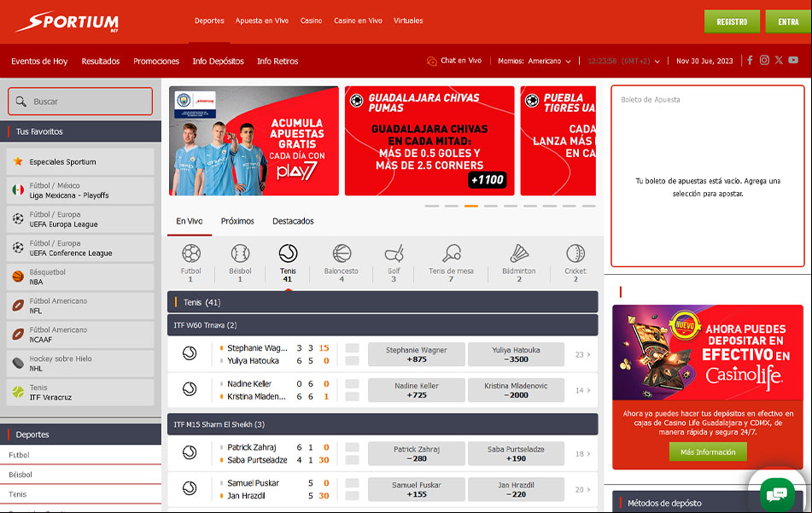Viewport: 812px width, 513px height.
Task: Open NHL hockey favorite
Action: pos(80,364)
